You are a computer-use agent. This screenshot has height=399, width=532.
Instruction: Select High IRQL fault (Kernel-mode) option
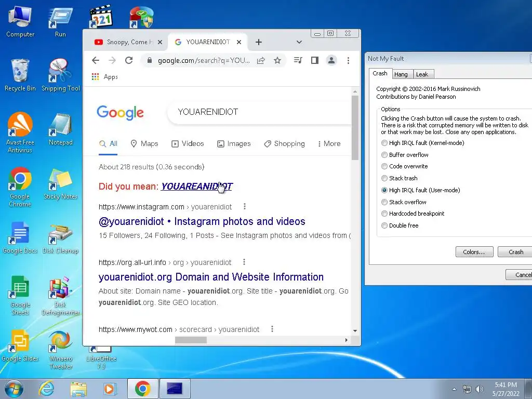423,143
